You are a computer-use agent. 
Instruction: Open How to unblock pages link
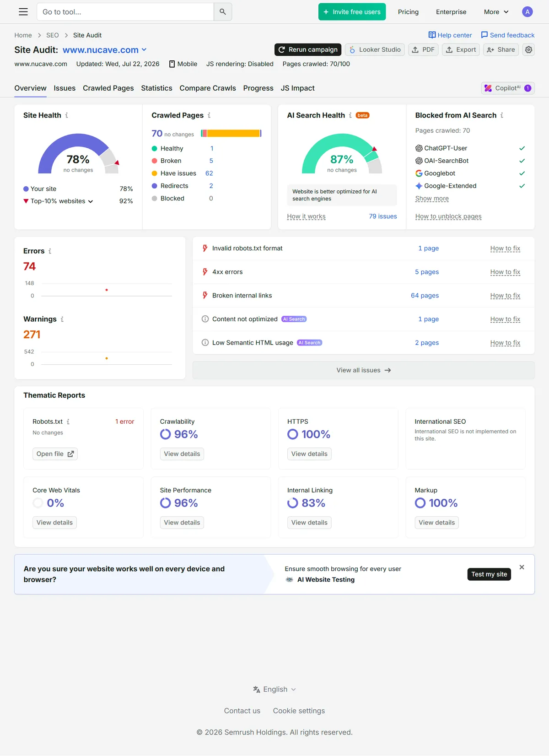(x=448, y=216)
